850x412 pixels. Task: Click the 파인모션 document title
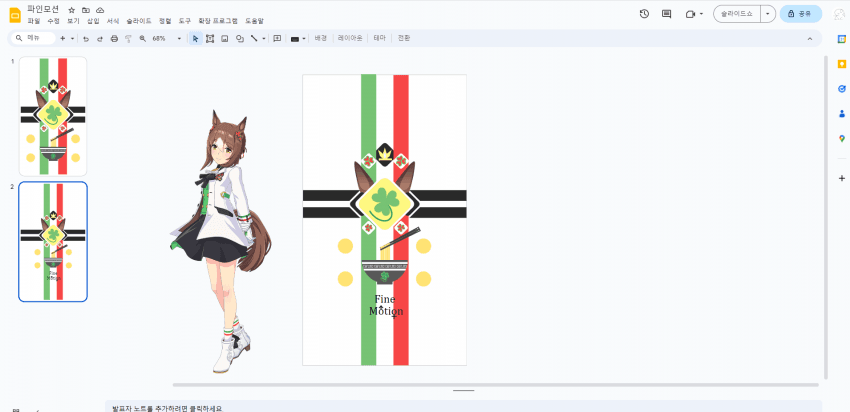point(44,9)
